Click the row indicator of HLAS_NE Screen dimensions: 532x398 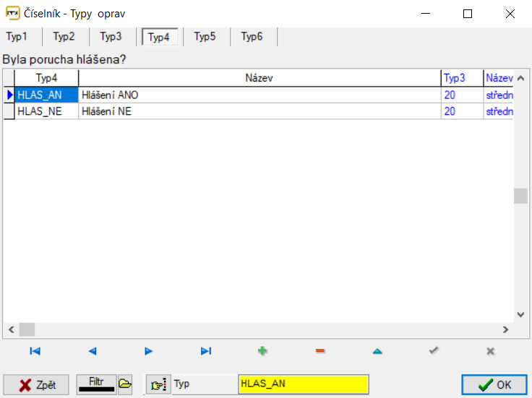coord(9,111)
